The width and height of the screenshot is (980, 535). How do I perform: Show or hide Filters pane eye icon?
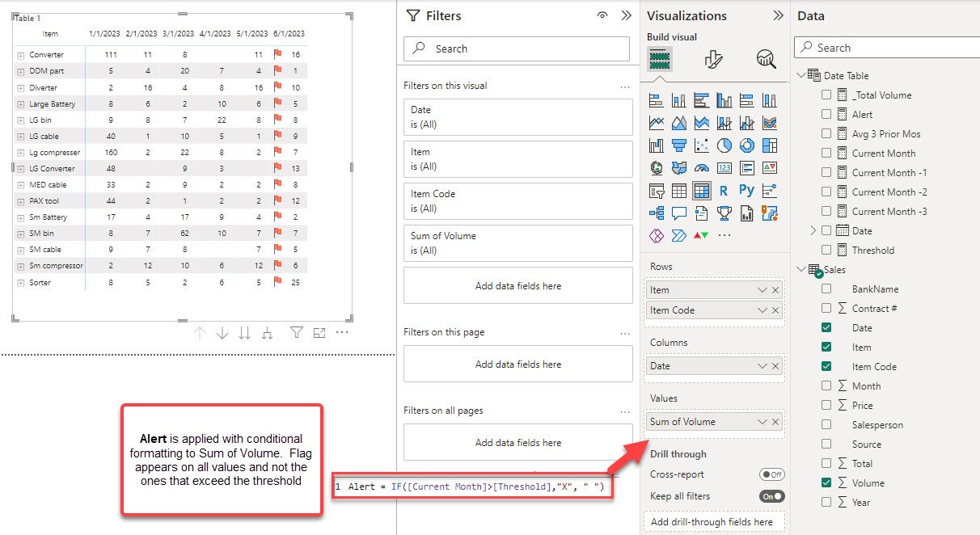[602, 15]
